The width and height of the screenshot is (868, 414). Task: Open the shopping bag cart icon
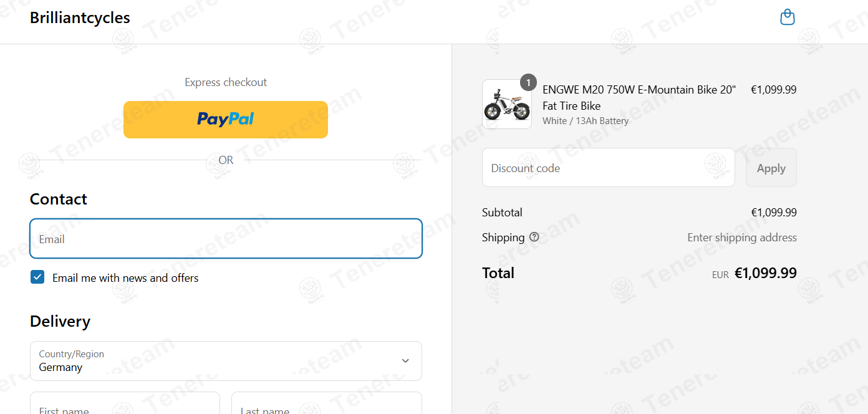tap(788, 17)
